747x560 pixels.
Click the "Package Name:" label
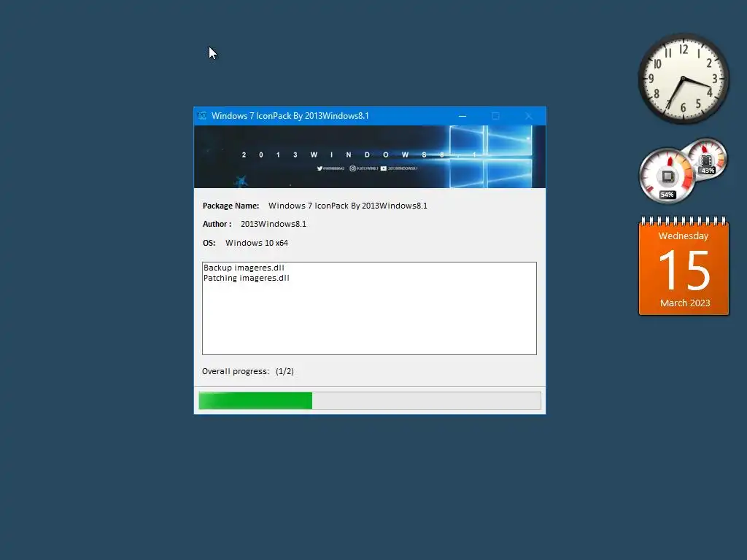tap(231, 206)
